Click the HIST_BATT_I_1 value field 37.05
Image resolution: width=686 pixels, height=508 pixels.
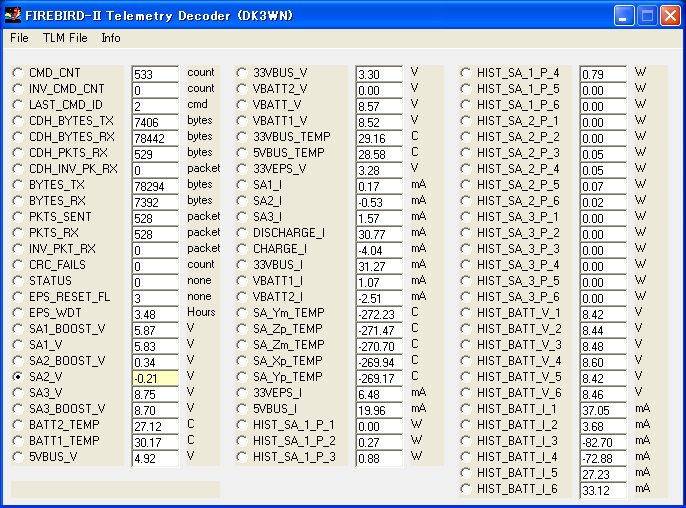[x=603, y=410]
